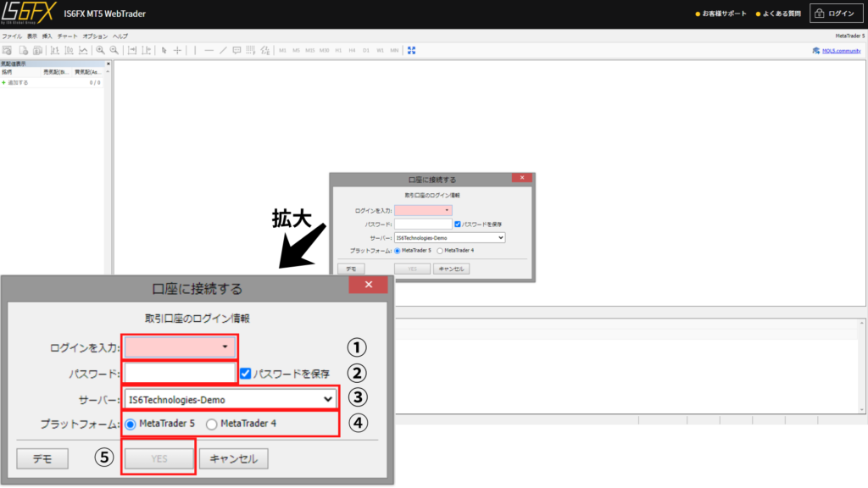Focus password field in small dialog

[423, 224]
